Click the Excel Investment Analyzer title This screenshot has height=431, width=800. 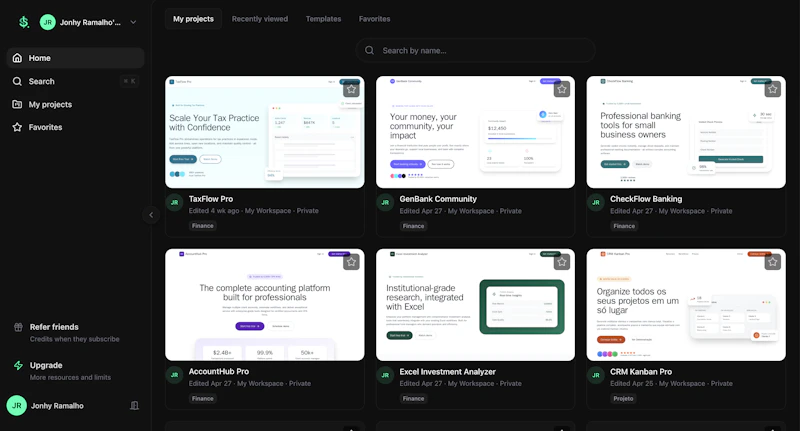[x=447, y=372]
